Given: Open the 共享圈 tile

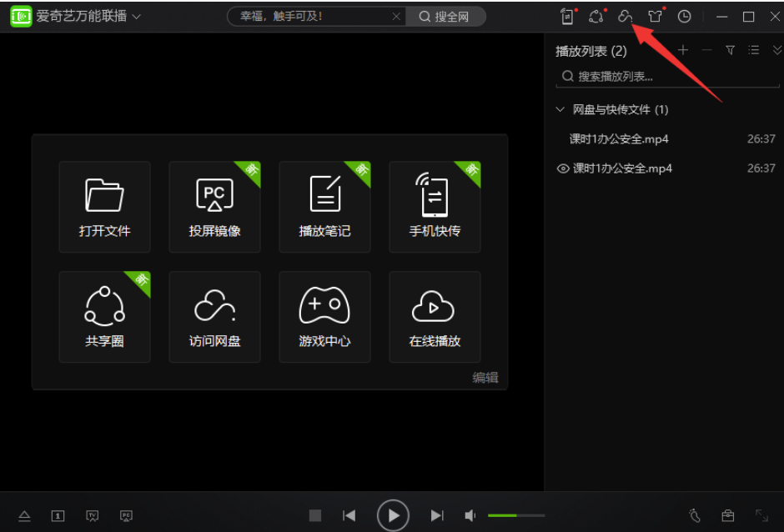Looking at the screenshot, I should pos(104,317).
